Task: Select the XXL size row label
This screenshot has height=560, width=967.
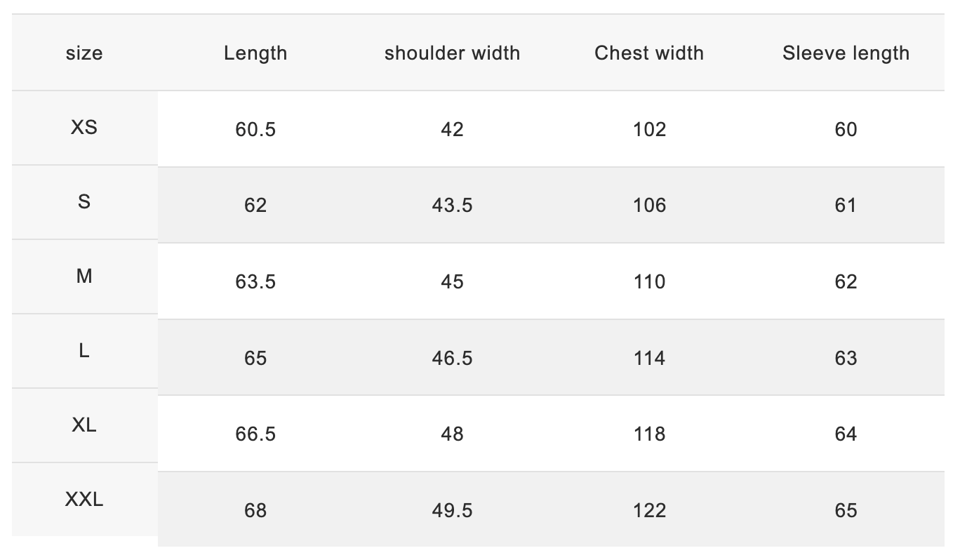Action: (x=84, y=500)
